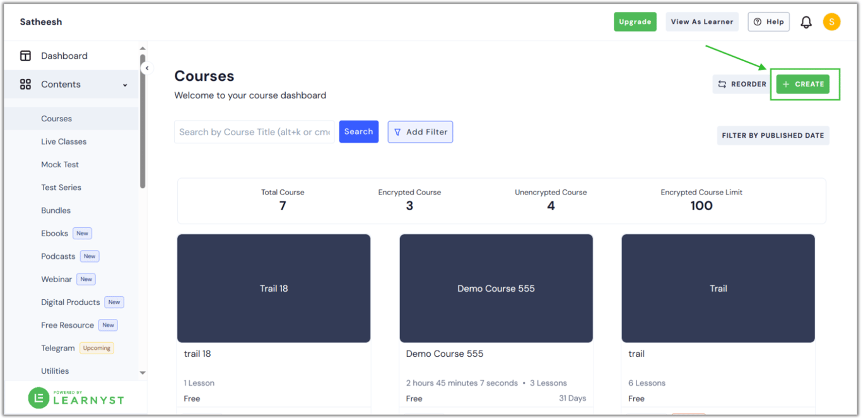Click the Learnyst logo at sidebar bottom
Viewport: 868px width, 418px height.
click(75, 398)
